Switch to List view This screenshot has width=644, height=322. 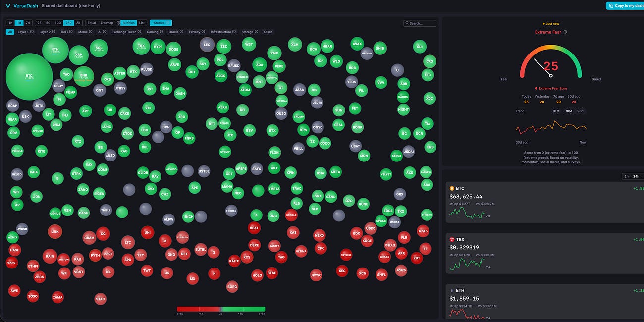(142, 23)
